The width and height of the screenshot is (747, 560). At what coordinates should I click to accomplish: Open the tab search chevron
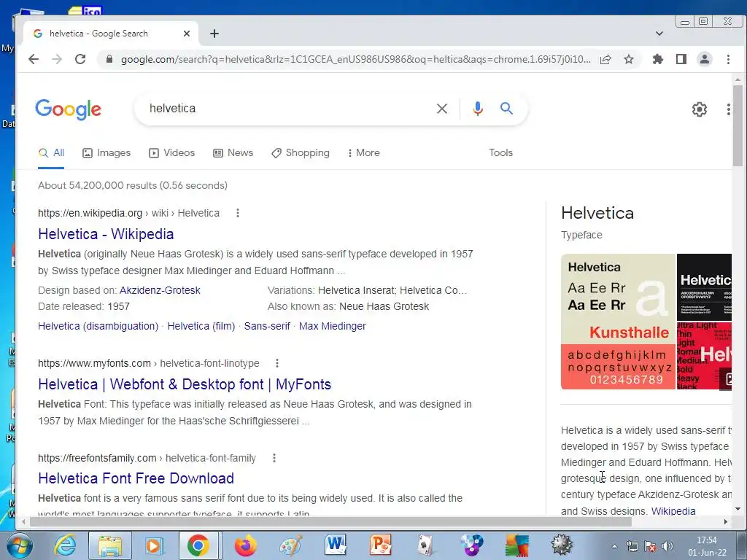[659, 34]
